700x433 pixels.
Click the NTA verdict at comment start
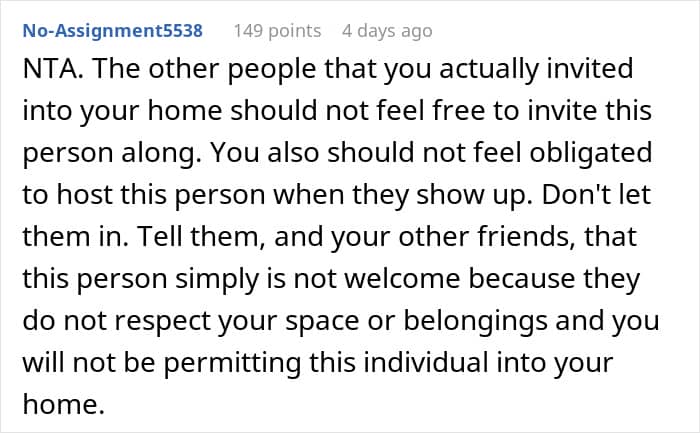[x=53, y=70]
